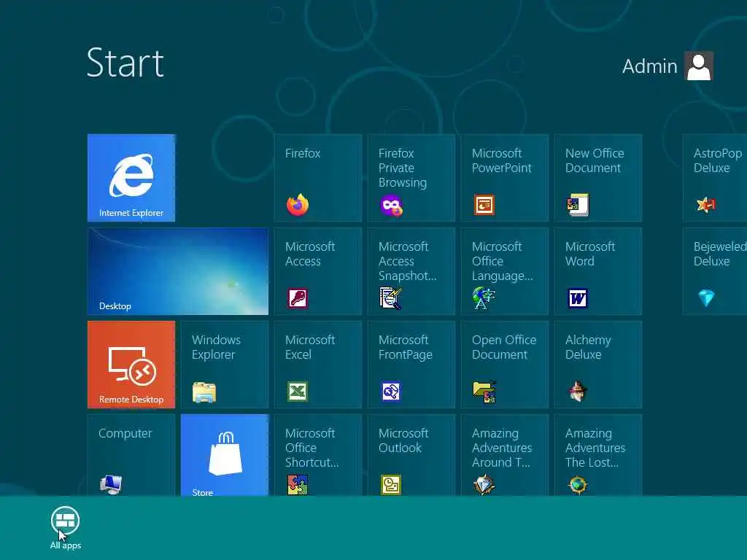
Task: Click the Microsoft PowerPoint icon
Action: 484,205
